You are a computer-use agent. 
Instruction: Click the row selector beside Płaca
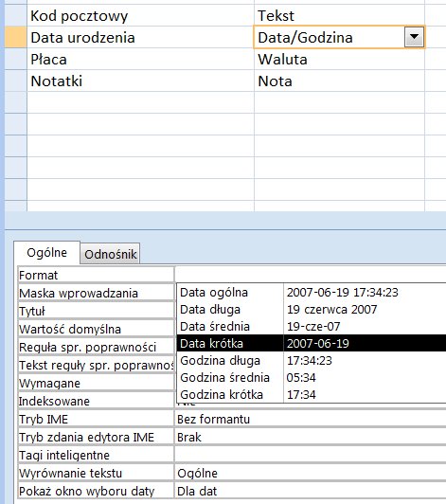[x=16, y=59]
